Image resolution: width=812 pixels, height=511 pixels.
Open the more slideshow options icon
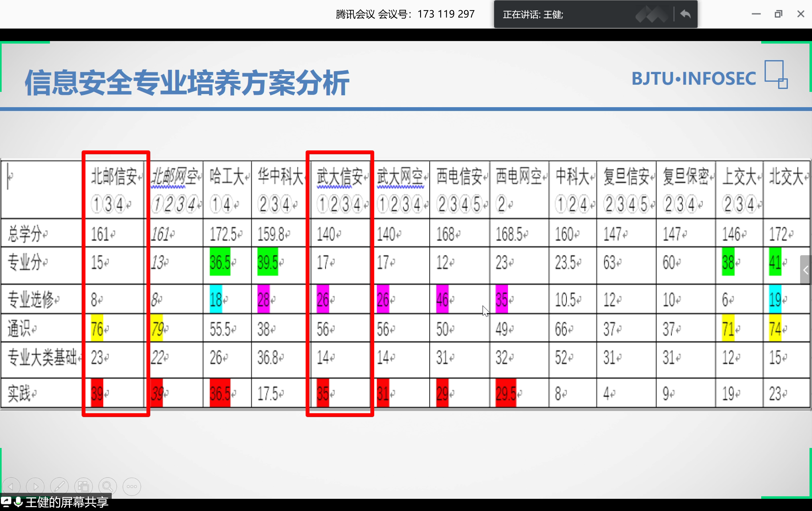pyautogui.click(x=132, y=486)
